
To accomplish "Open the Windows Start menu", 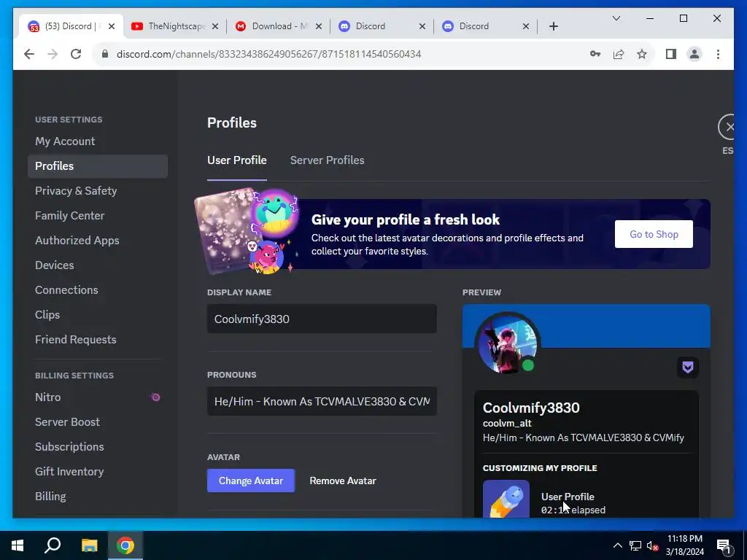I will pos(18,545).
